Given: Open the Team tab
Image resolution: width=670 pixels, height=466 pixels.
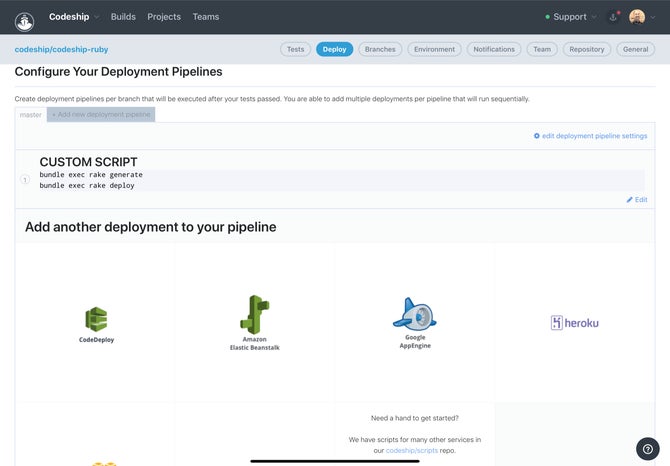Looking at the screenshot, I should (x=542, y=49).
